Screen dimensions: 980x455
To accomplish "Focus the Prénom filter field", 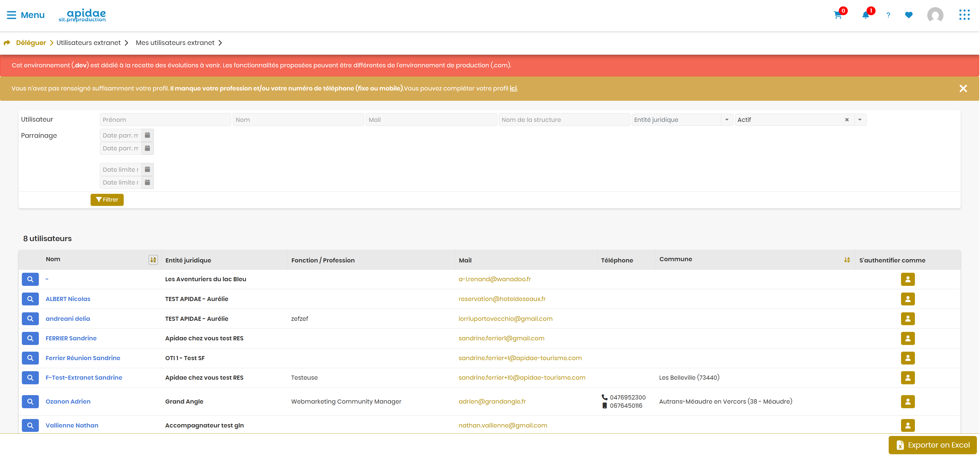I will [x=165, y=120].
